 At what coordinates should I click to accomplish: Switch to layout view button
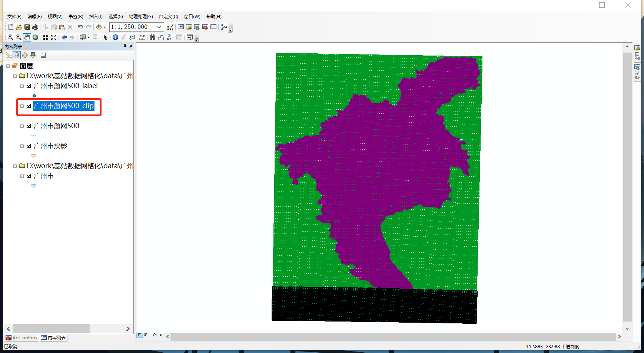pos(146,335)
